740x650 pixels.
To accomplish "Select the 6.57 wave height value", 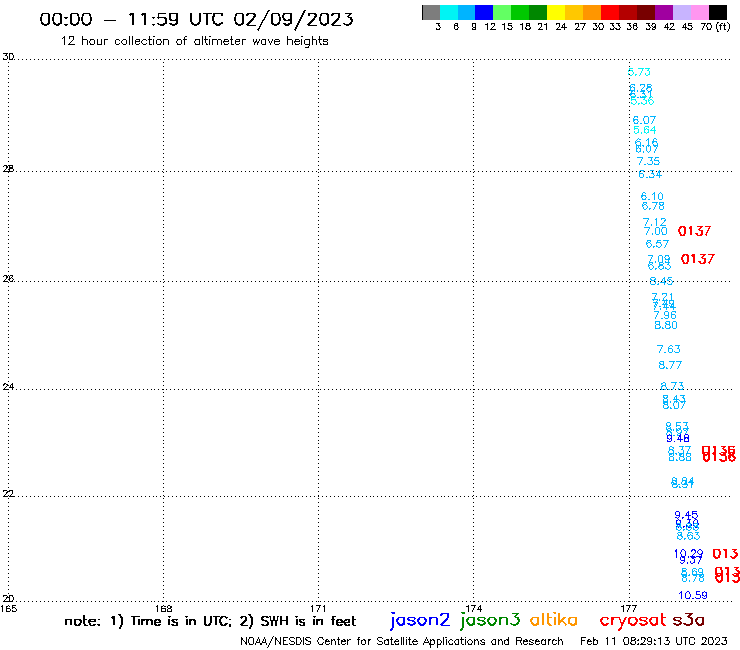I will 657,244.
